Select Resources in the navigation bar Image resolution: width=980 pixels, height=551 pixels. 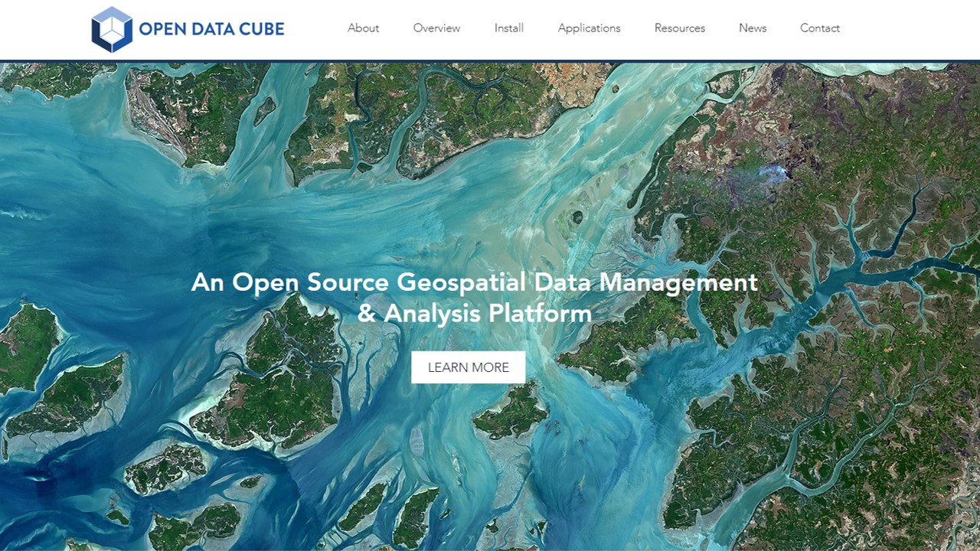[x=679, y=28]
